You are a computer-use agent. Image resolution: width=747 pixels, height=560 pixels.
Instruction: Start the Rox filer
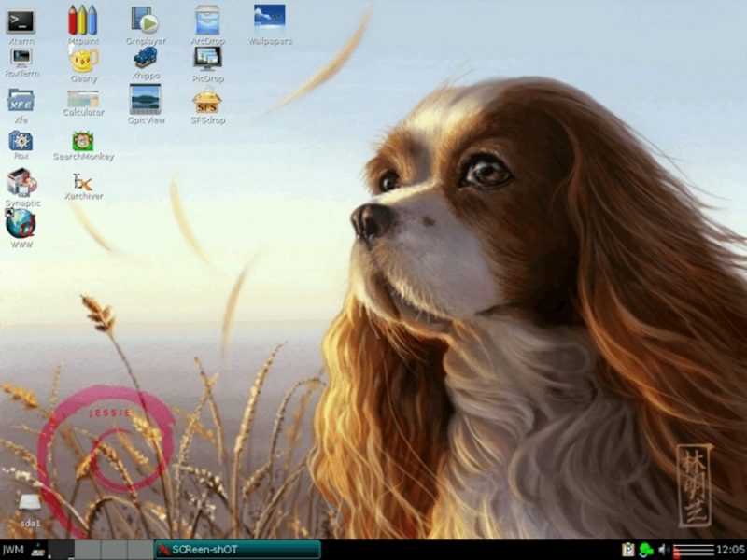pyautogui.click(x=20, y=142)
